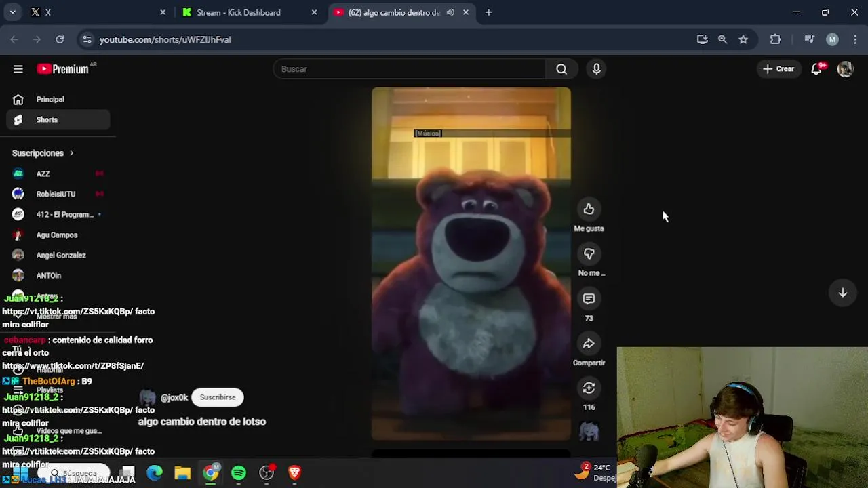Install app icon in address bar
The height and width of the screenshot is (488, 868).
coord(702,39)
